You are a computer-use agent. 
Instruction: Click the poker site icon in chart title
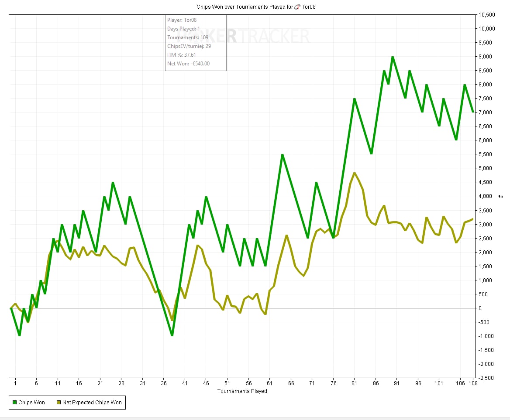(x=297, y=7)
